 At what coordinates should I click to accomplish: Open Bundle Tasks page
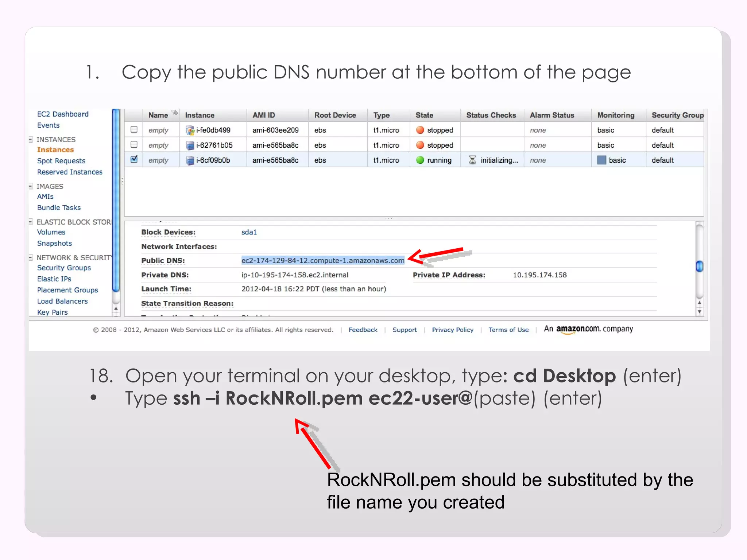(x=59, y=207)
